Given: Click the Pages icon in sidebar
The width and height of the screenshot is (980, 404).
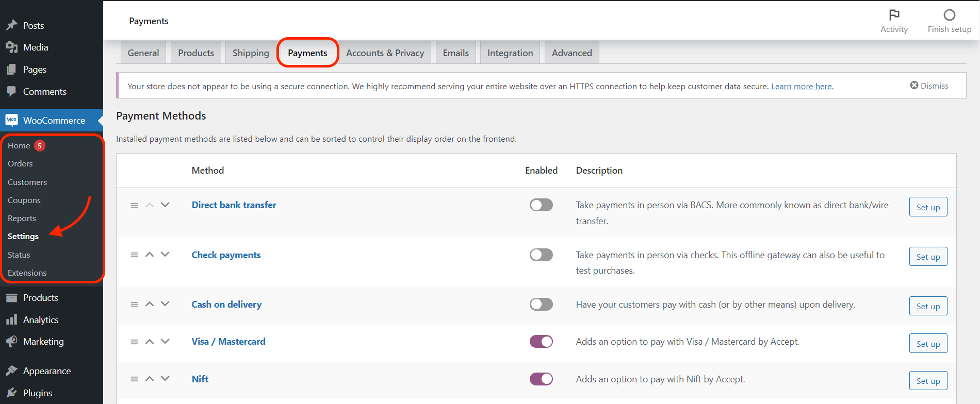Looking at the screenshot, I should pyautogui.click(x=11, y=70).
